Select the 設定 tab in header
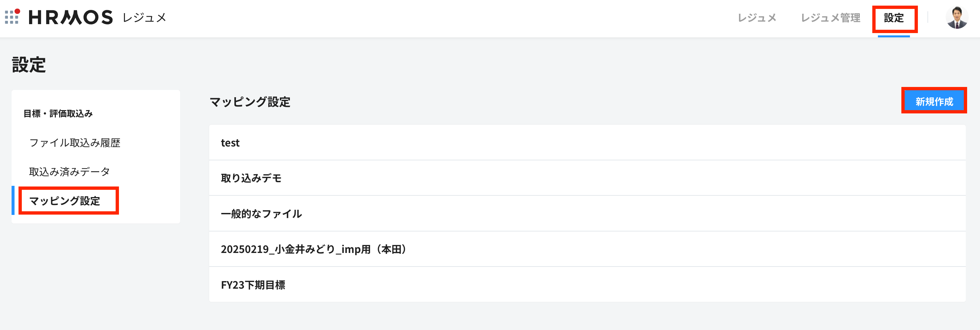980x330 pixels. 894,18
